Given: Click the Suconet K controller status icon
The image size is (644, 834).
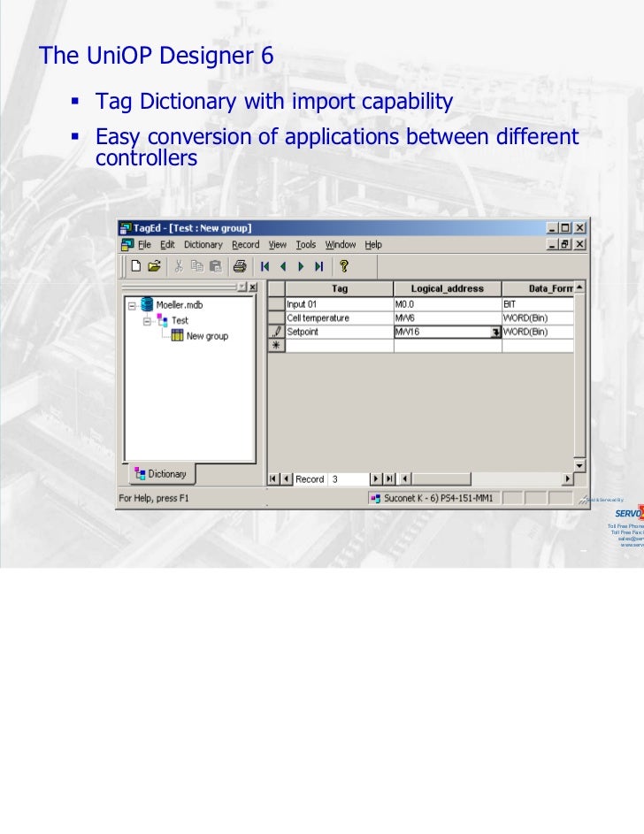Looking at the screenshot, I should [x=375, y=499].
